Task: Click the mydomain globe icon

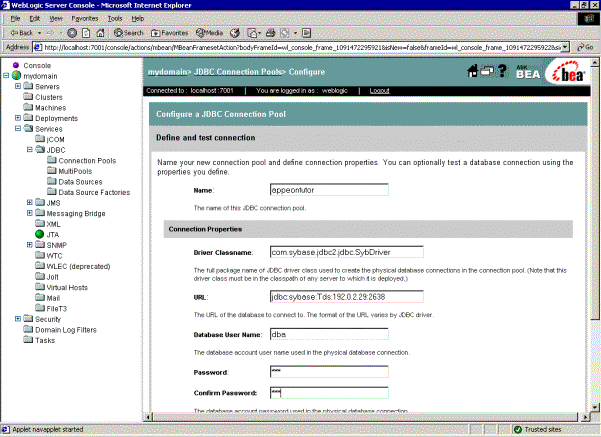Action: (16, 76)
